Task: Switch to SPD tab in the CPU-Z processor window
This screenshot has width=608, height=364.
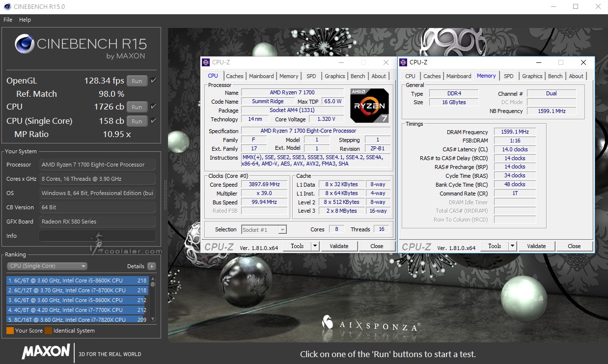Action: click(311, 76)
